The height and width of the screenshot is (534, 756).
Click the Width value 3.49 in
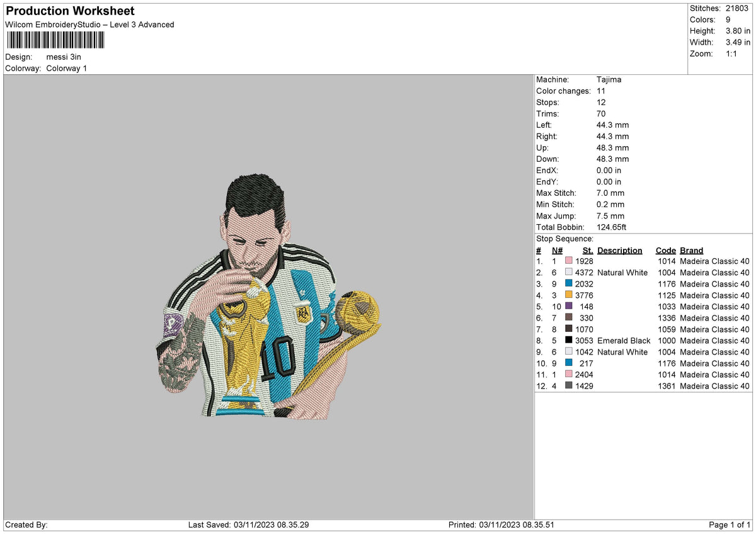738,42
